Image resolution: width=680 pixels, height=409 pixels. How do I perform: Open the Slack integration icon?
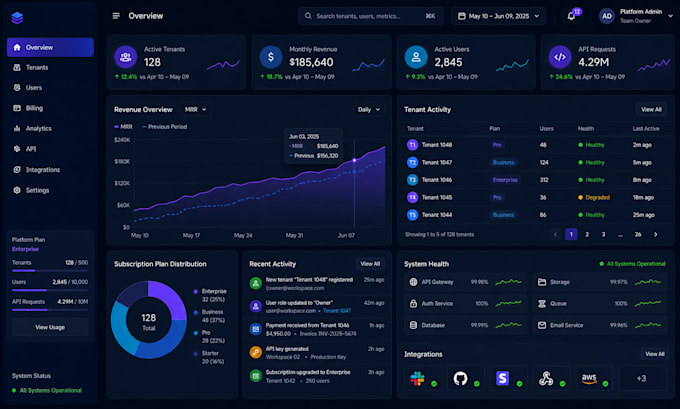pos(418,379)
